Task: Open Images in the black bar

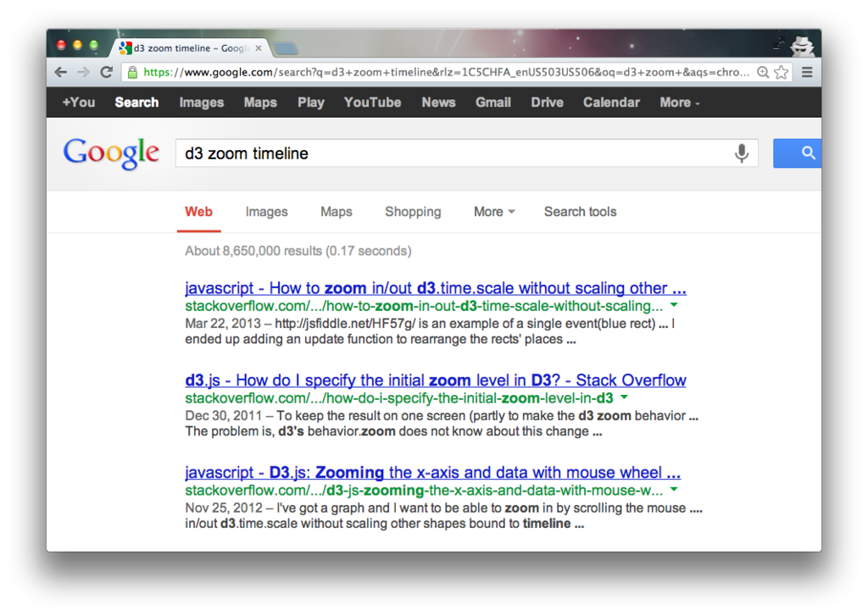Action: (x=202, y=103)
